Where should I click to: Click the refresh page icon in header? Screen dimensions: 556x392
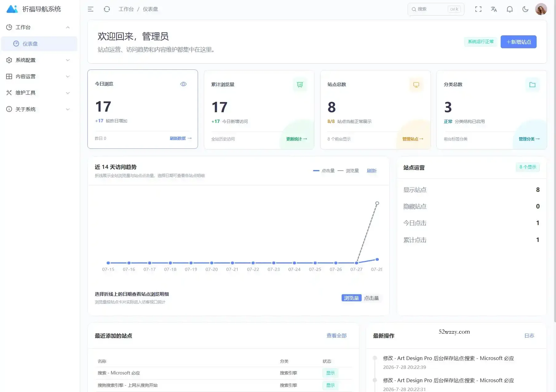point(107,9)
